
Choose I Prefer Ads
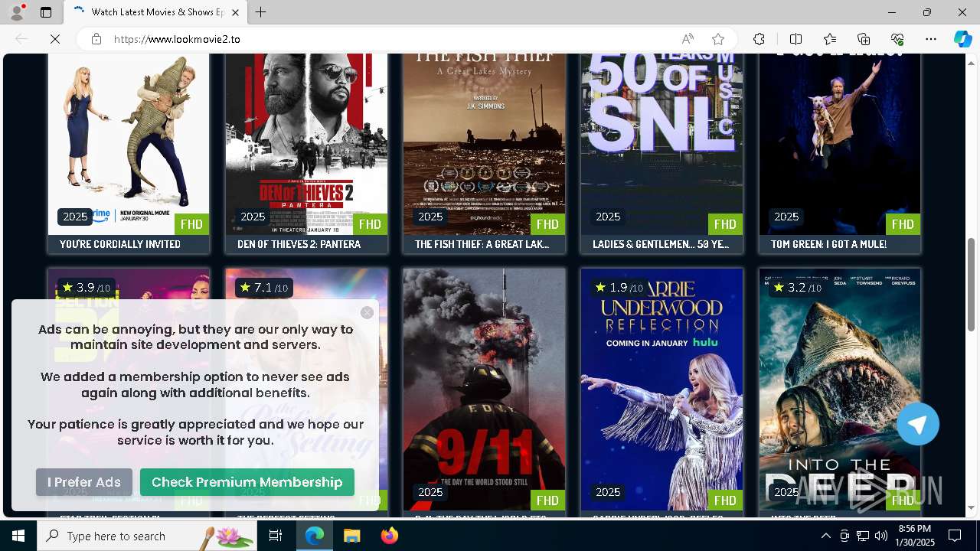point(84,482)
